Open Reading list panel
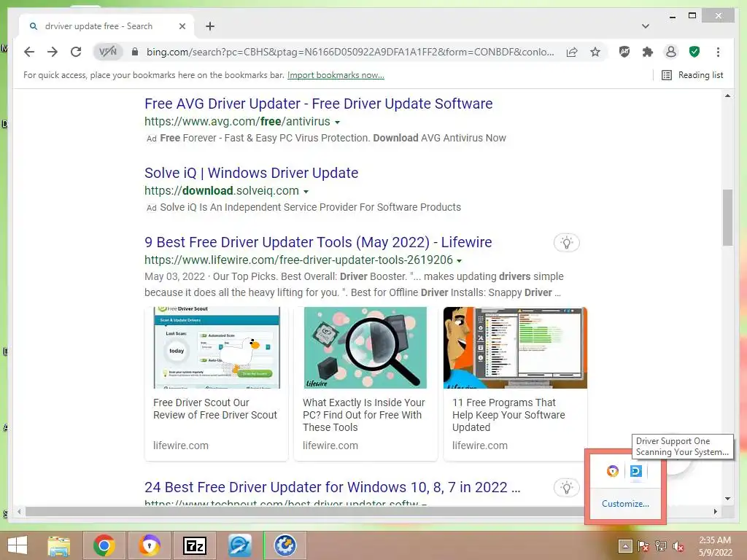 pos(692,75)
